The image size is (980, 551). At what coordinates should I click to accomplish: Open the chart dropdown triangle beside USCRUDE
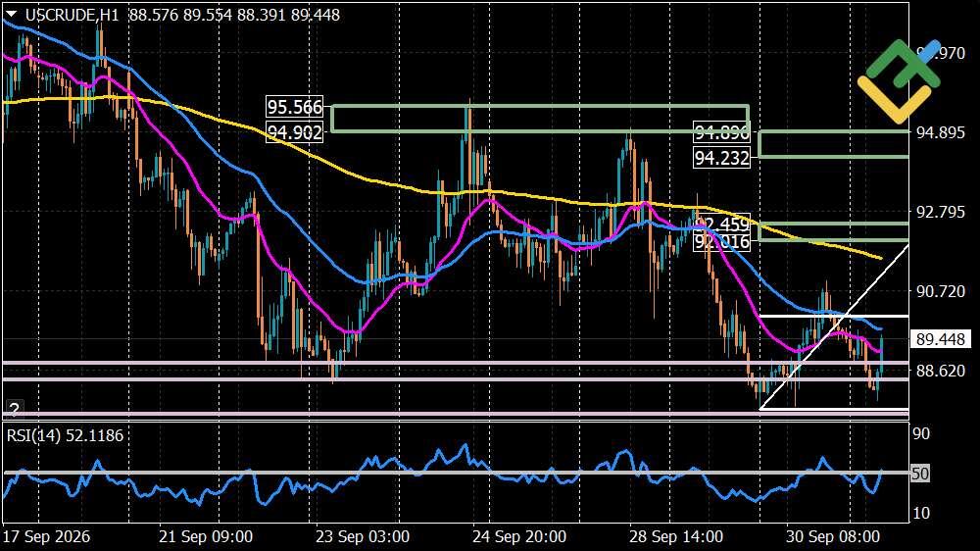point(11,14)
